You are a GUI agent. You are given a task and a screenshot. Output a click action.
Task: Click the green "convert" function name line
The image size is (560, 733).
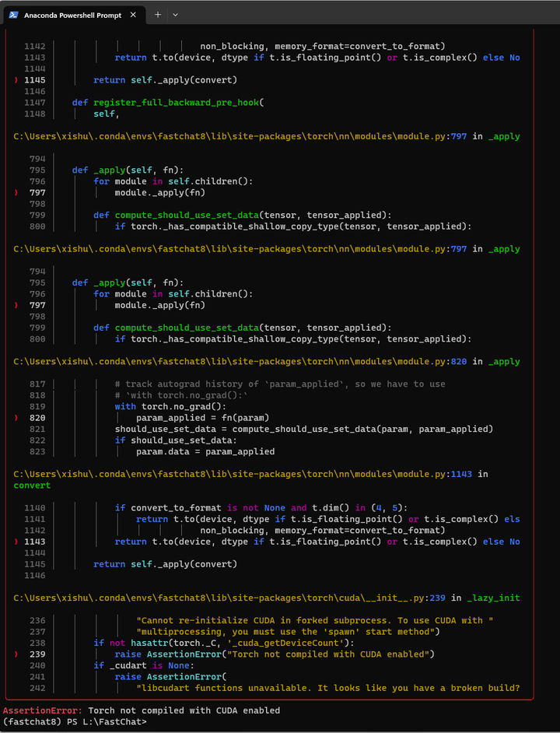[x=32, y=486]
